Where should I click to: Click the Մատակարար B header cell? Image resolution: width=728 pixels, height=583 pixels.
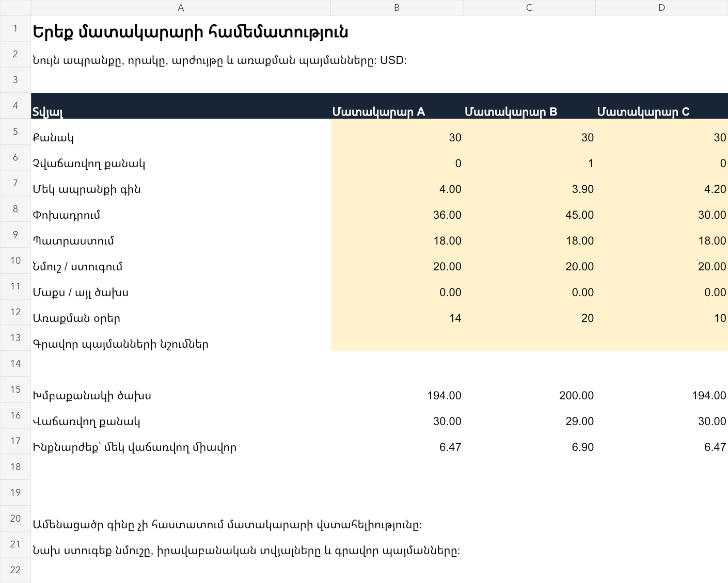(x=529, y=106)
